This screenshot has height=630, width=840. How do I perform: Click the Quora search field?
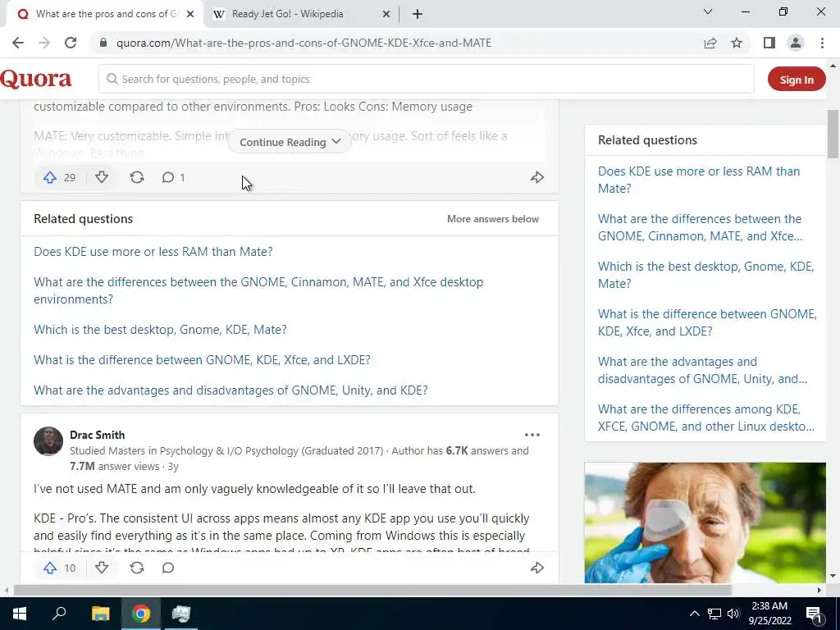click(426, 80)
